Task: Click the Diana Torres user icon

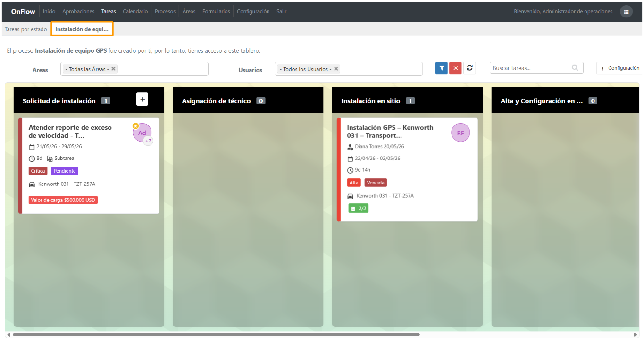Action: point(350,147)
